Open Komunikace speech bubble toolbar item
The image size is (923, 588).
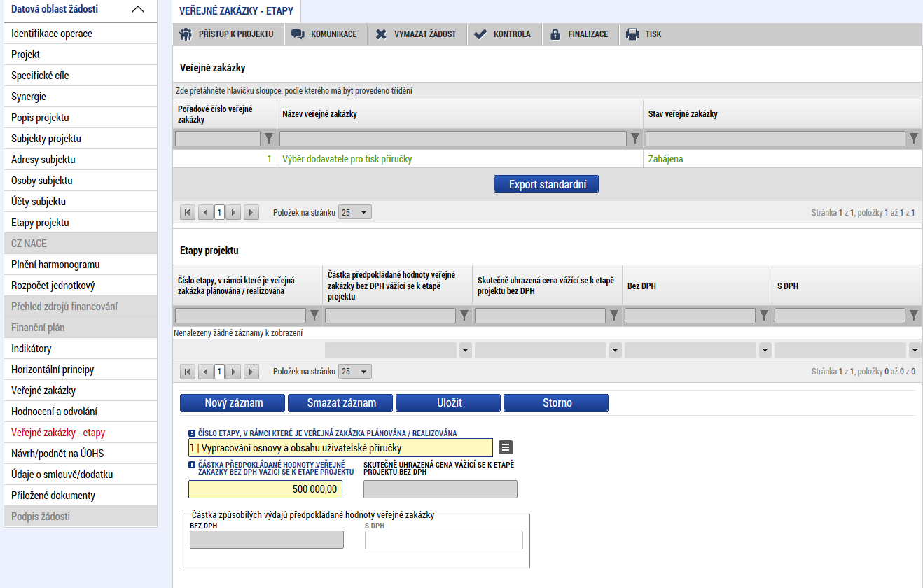pyautogui.click(x=326, y=34)
